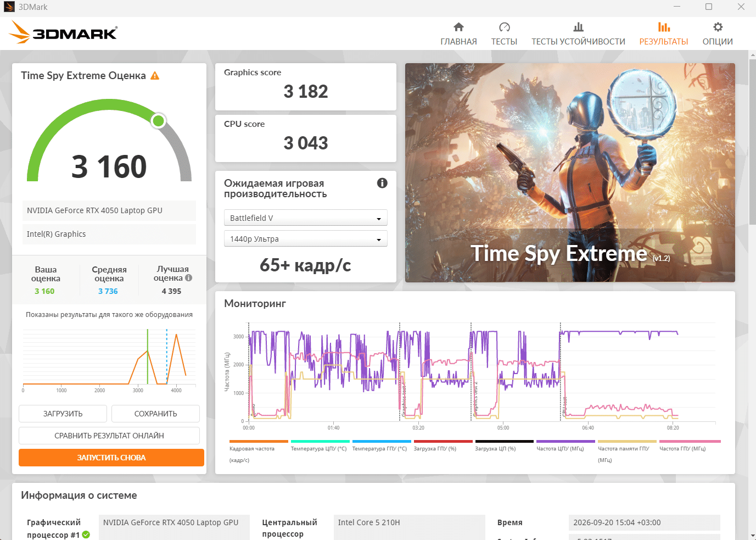Click the Информация о системе heading

tap(79, 496)
